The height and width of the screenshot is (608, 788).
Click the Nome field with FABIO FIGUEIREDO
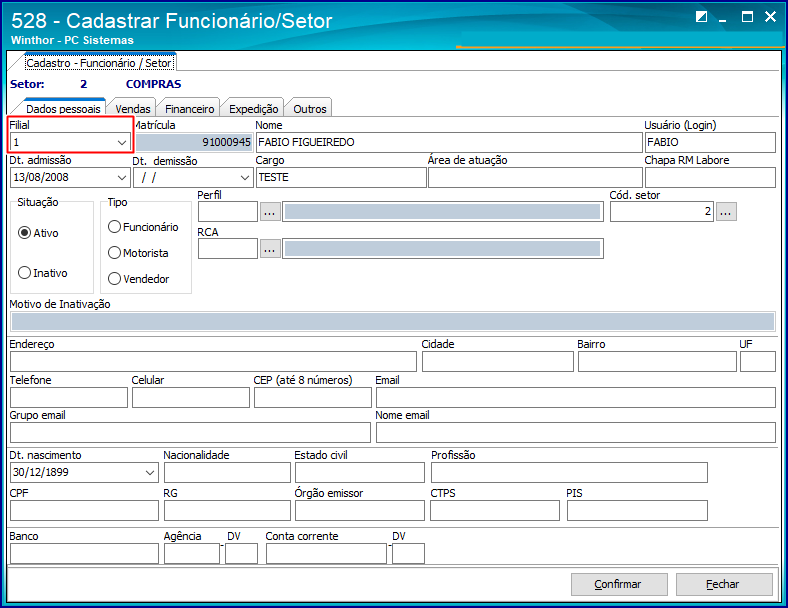tap(449, 142)
